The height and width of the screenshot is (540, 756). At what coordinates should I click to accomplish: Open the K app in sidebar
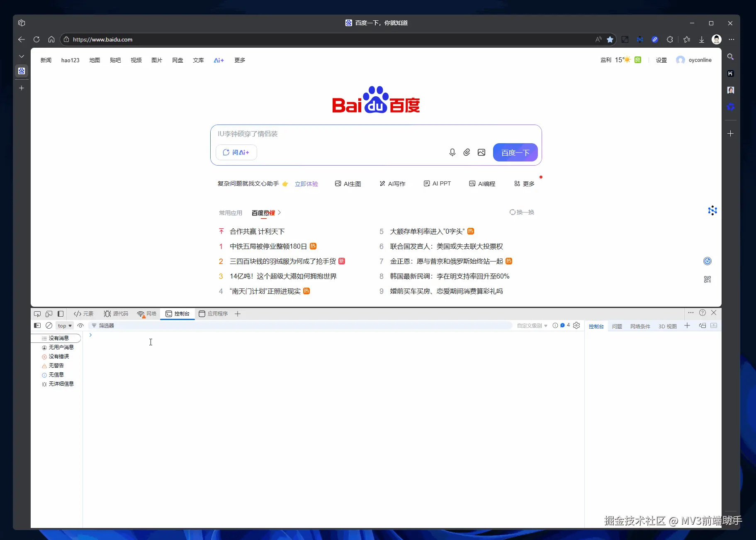click(731, 73)
